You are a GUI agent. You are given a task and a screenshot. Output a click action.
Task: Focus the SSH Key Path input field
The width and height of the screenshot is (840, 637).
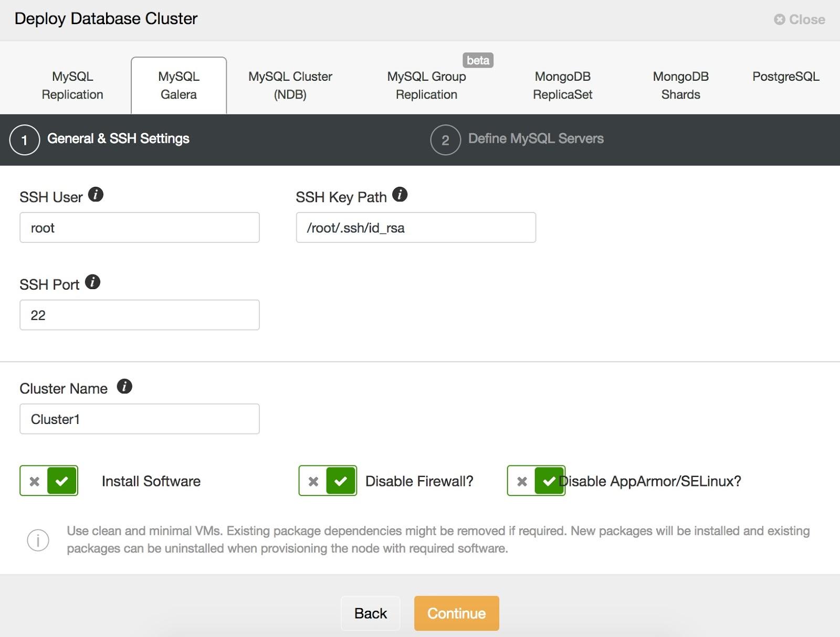coord(416,228)
